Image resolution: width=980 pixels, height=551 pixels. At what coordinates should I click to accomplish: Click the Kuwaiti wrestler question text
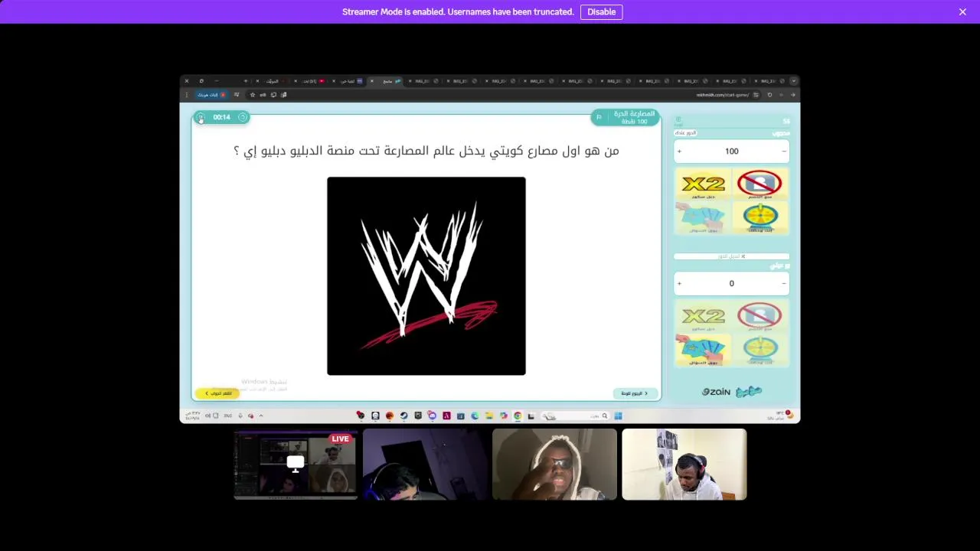pyautogui.click(x=426, y=151)
